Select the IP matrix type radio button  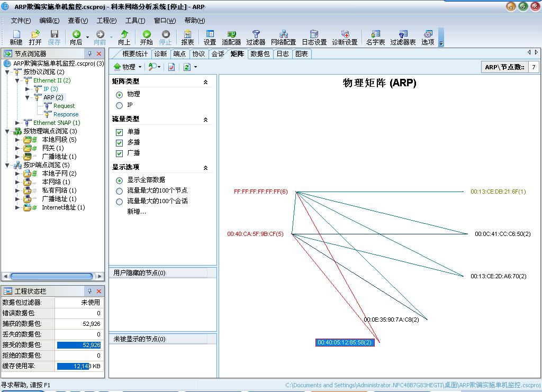click(x=120, y=105)
